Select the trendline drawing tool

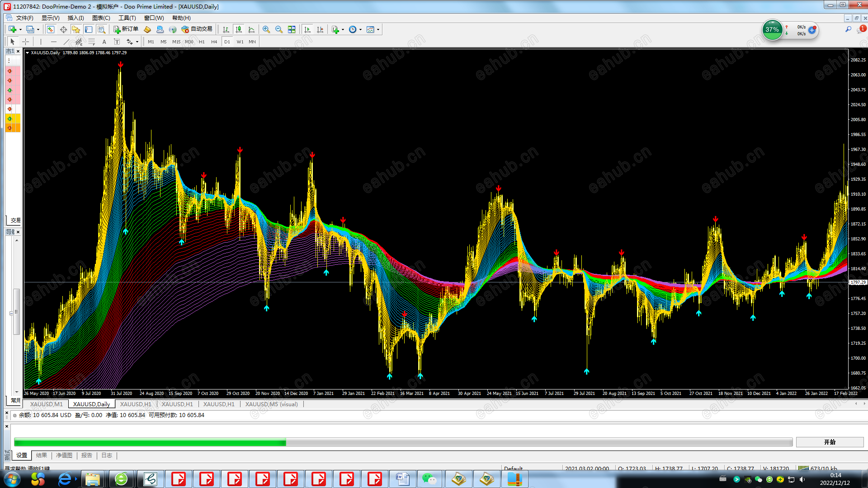click(66, 42)
